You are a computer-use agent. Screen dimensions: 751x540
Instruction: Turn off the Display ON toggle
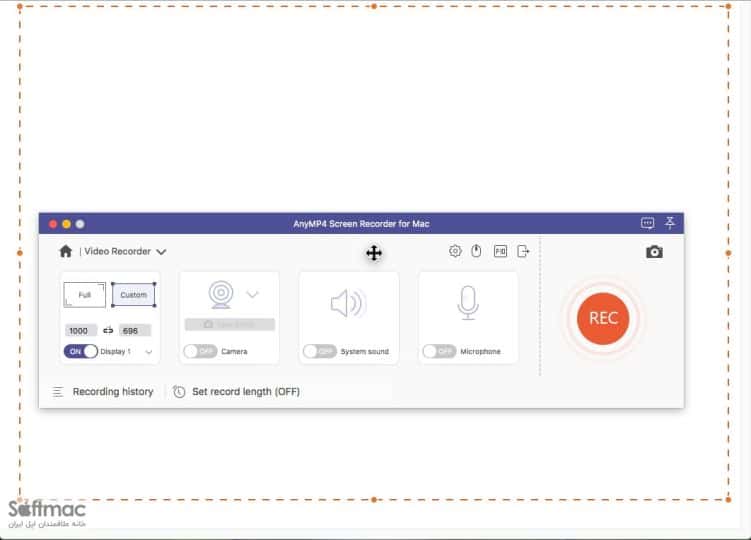[80, 352]
